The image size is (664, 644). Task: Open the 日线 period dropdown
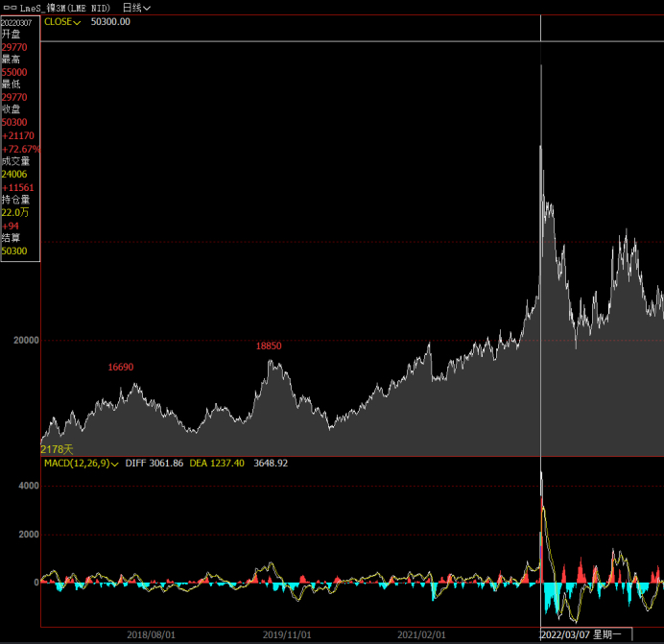point(136,7)
